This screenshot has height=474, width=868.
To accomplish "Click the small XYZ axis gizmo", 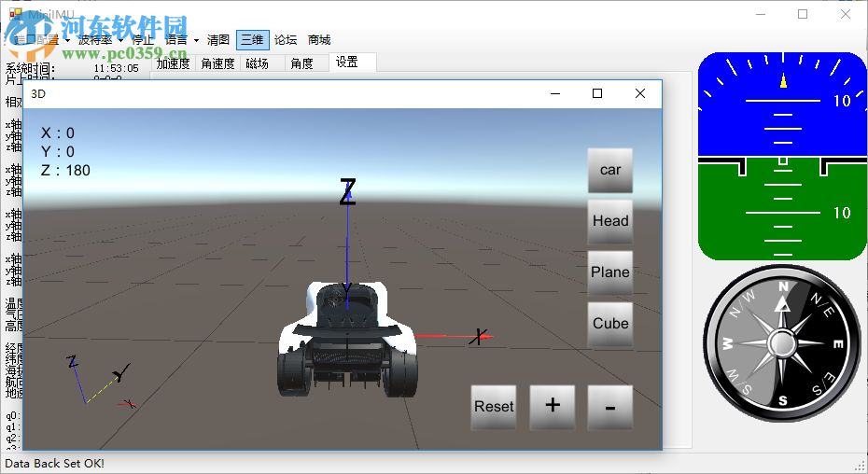I will (100, 383).
